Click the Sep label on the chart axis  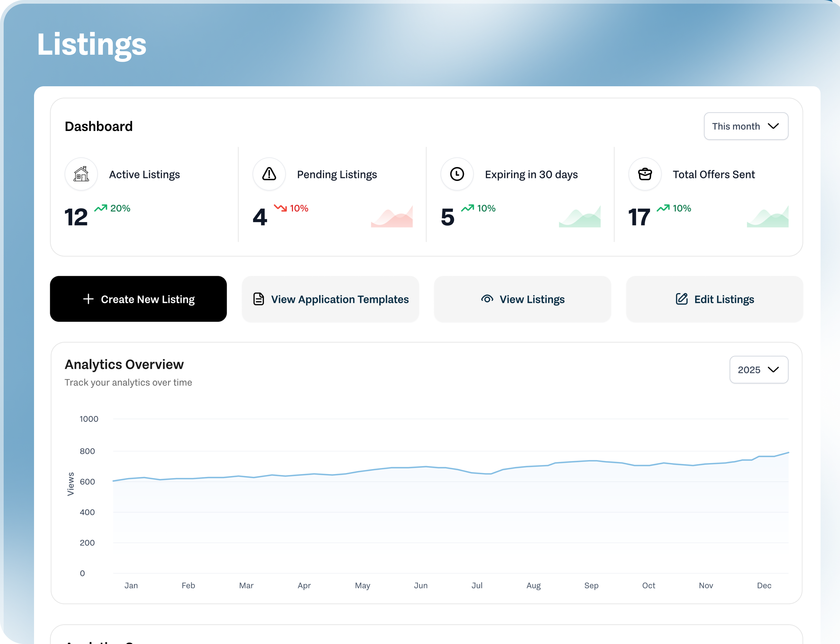591,585
